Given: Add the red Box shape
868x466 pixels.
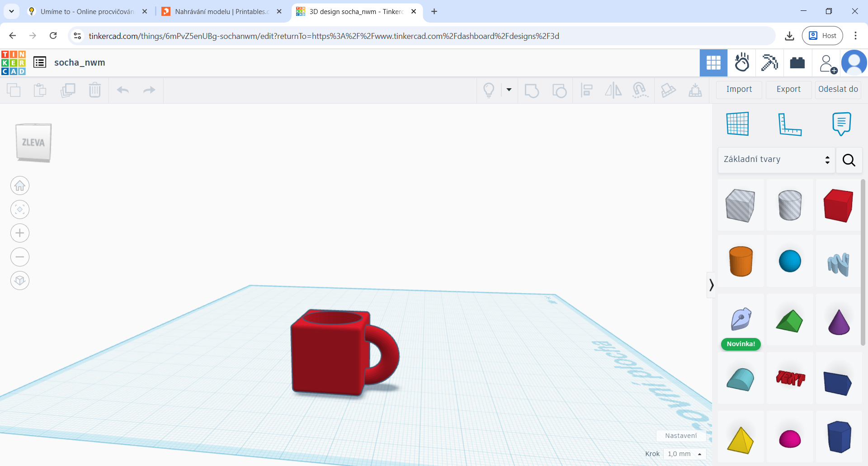Looking at the screenshot, I should [838, 205].
